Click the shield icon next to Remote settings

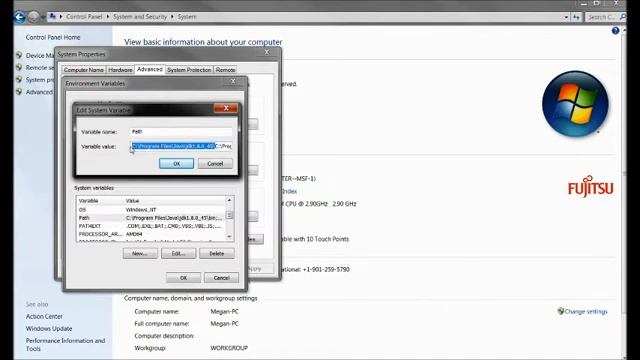point(19,67)
